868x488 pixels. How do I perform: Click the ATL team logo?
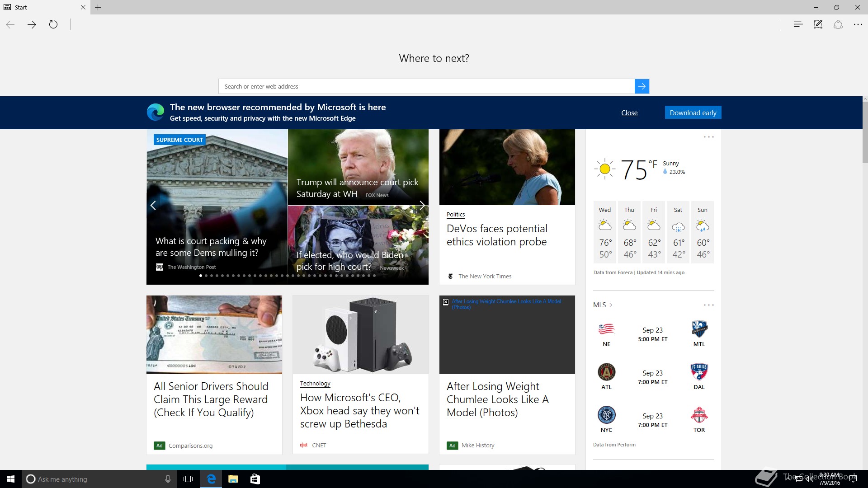coord(606,372)
